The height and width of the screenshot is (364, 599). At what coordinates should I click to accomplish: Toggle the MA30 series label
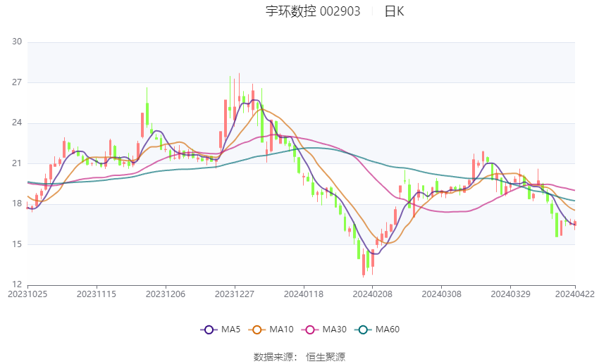pyautogui.click(x=334, y=330)
